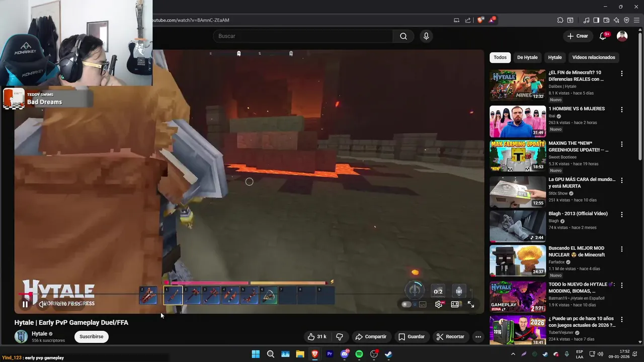This screenshot has height=362, width=644.
Task: Open the browser hamburger main menu
Action: 637,20
